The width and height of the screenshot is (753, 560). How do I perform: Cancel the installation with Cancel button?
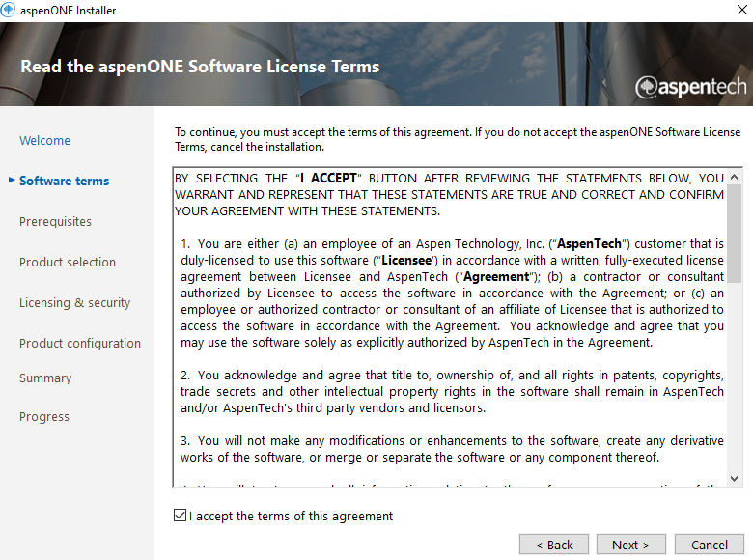[x=709, y=545]
